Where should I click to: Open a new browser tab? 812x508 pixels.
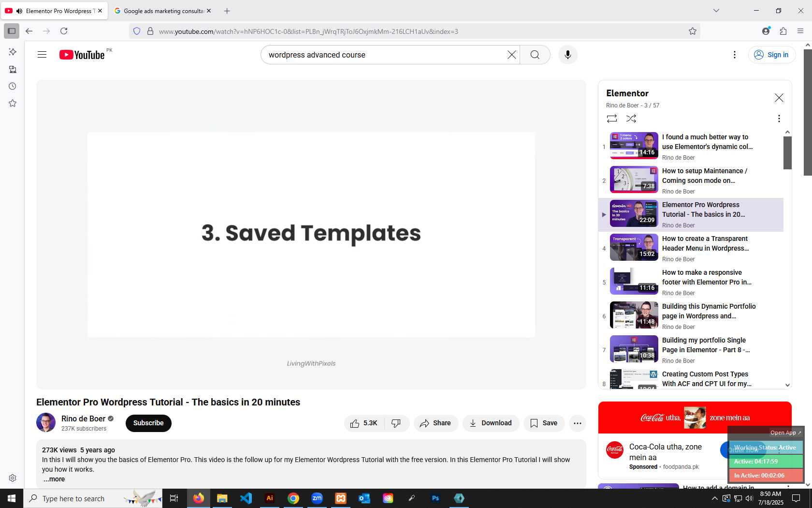pos(227,11)
